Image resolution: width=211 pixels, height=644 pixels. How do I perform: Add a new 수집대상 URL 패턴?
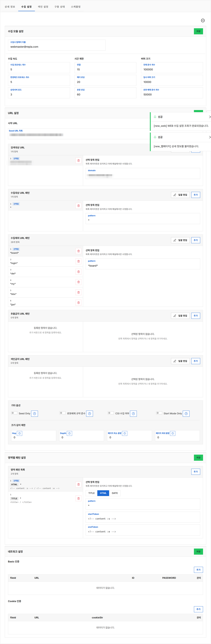[x=196, y=195]
